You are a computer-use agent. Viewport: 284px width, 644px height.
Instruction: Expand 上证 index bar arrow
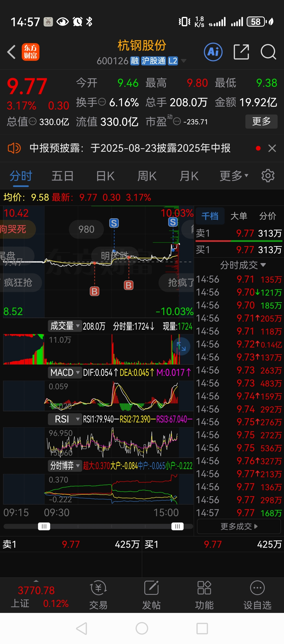coord(36,581)
